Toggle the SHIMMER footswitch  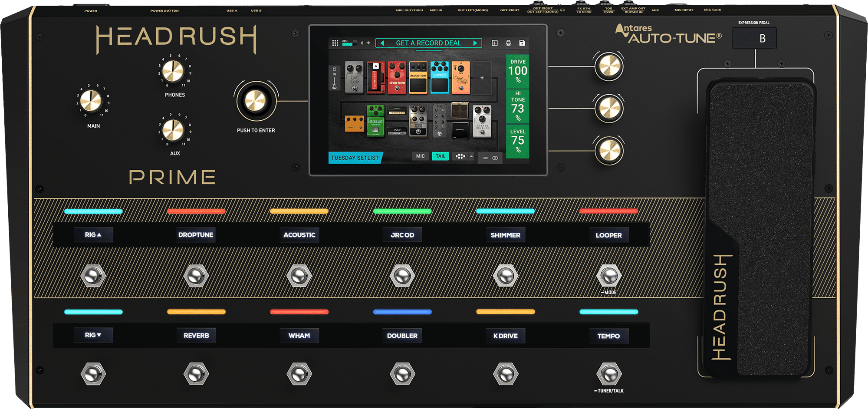505,275
